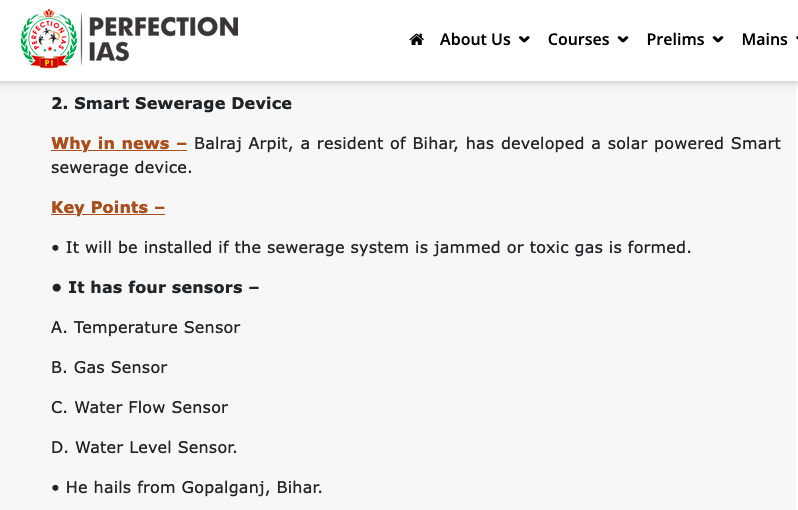Click the 'Key Points –' heading link
This screenshot has width=798, height=510.
tap(108, 208)
